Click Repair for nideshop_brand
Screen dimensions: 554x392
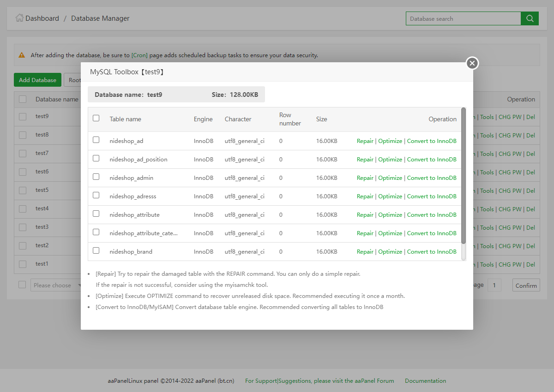tap(365, 252)
